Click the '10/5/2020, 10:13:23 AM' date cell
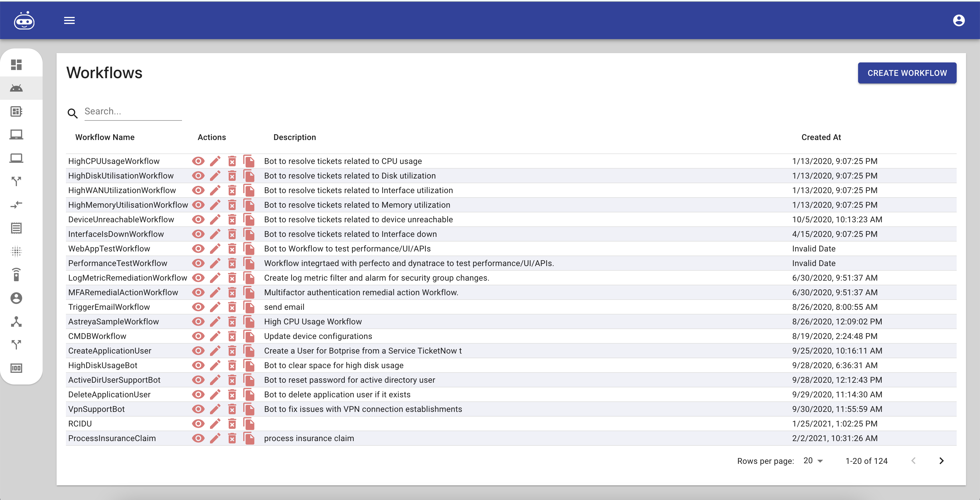The image size is (980, 500). (x=837, y=220)
